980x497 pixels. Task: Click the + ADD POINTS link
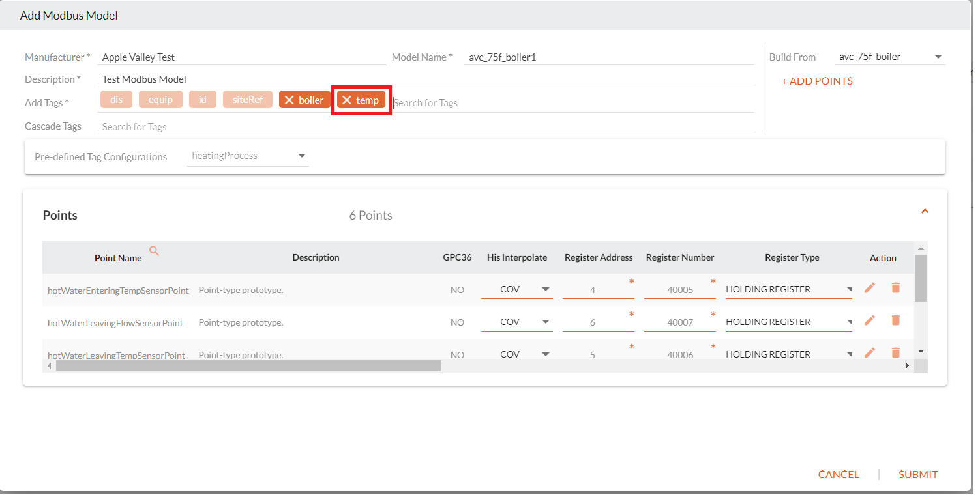tap(817, 81)
